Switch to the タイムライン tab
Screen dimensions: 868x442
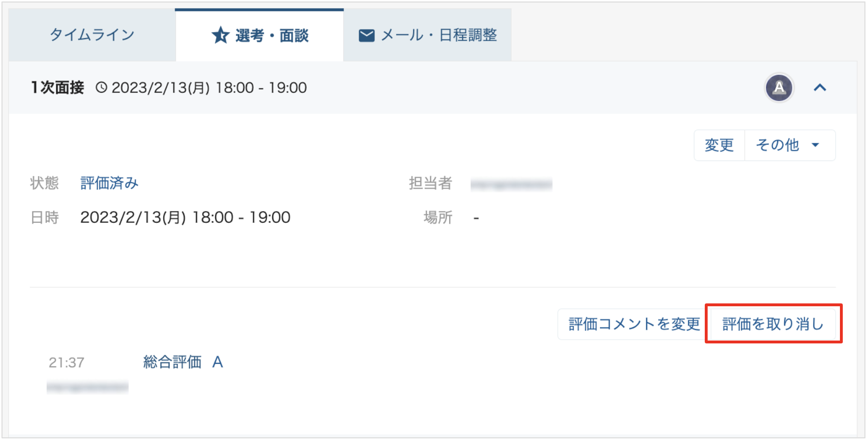pyautogui.click(x=92, y=35)
